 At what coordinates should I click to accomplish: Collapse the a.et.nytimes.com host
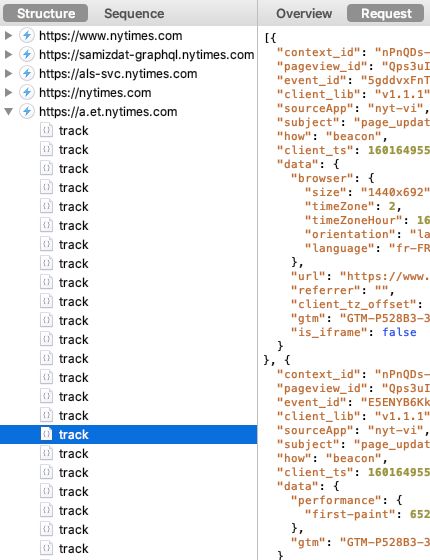click(x=8, y=111)
